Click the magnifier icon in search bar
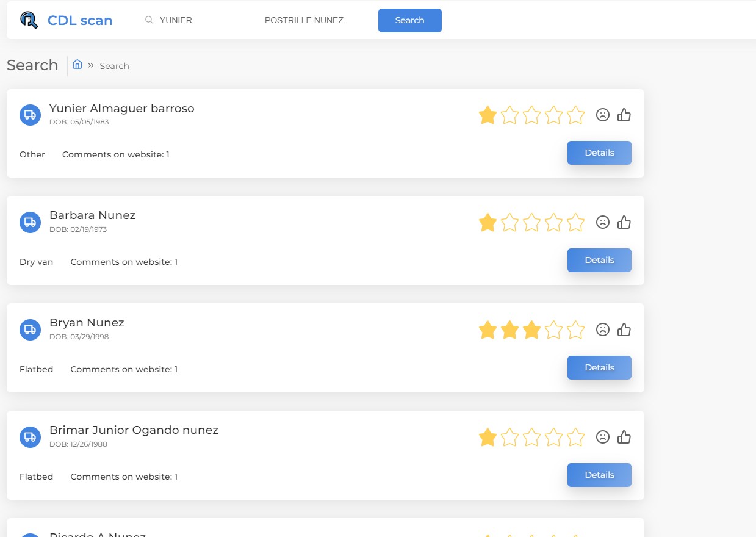The image size is (756, 537). coord(149,20)
